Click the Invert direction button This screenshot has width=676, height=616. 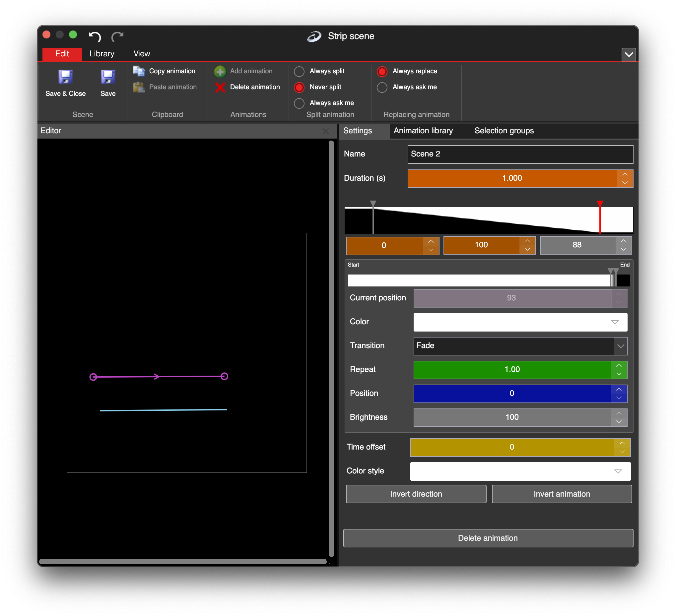(416, 494)
